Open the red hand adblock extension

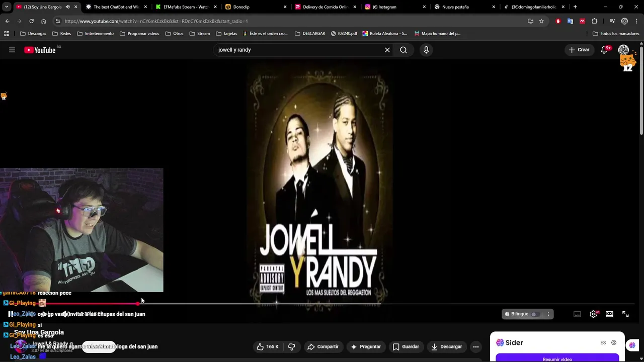point(558,21)
